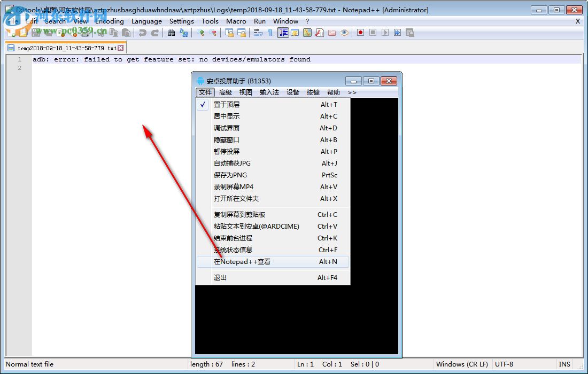Click the Copy icon in Notepad++ toolbar
Image resolution: width=588 pixels, height=374 pixels.
pos(114,33)
